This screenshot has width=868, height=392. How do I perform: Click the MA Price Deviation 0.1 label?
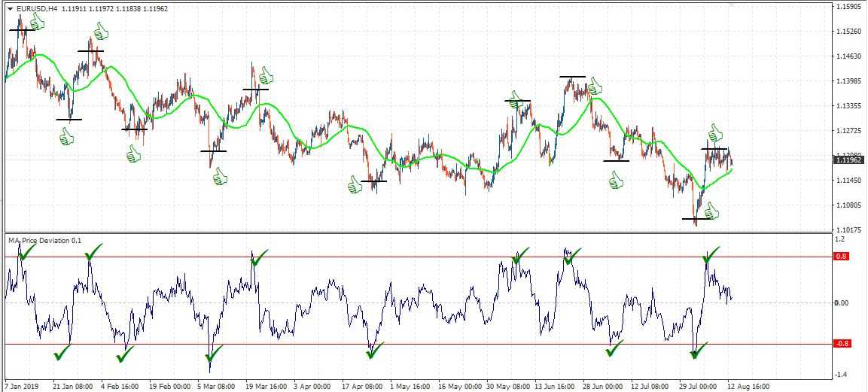44,240
